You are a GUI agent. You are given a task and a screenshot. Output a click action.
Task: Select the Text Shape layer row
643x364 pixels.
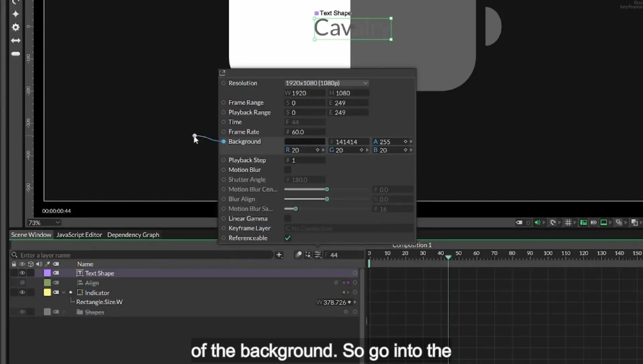click(184, 273)
